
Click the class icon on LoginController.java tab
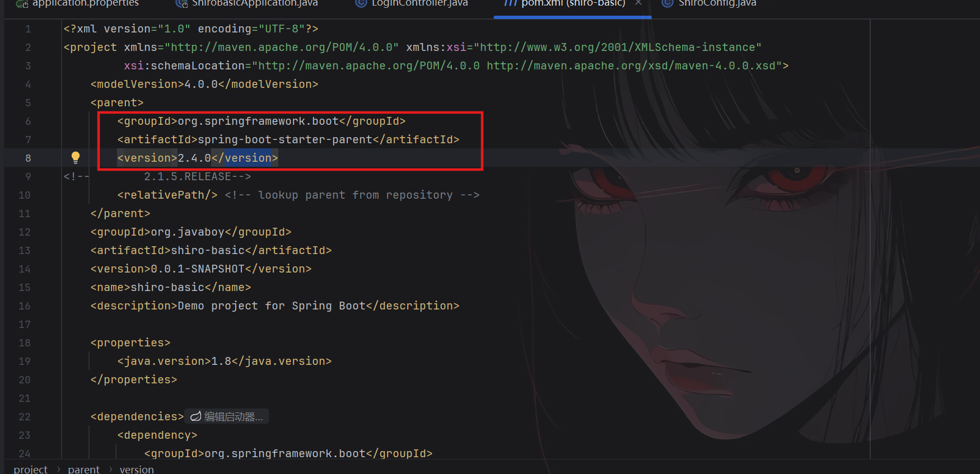point(361,3)
